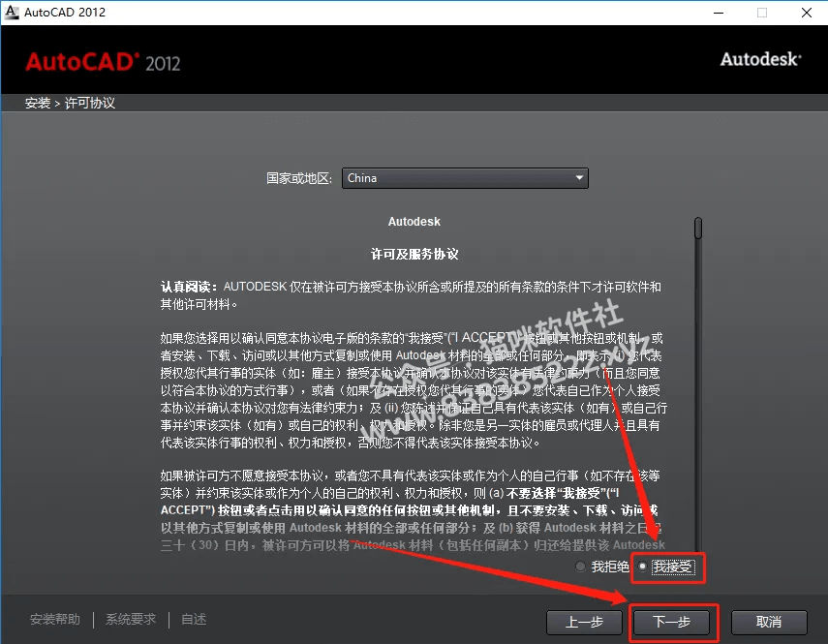This screenshot has height=644, width=828.
Task: Select the 我接受 (I accept) radio button
Action: pyautogui.click(x=643, y=567)
